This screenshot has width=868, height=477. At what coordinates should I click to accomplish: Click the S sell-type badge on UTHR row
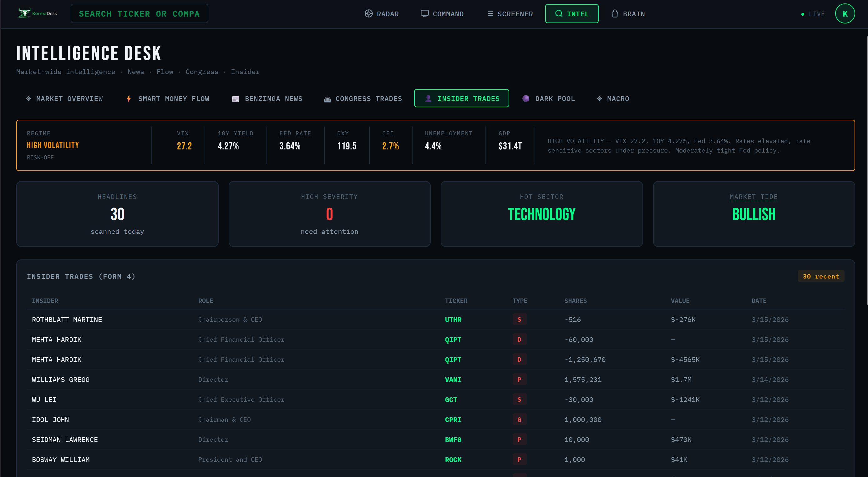click(x=520, y=319)
